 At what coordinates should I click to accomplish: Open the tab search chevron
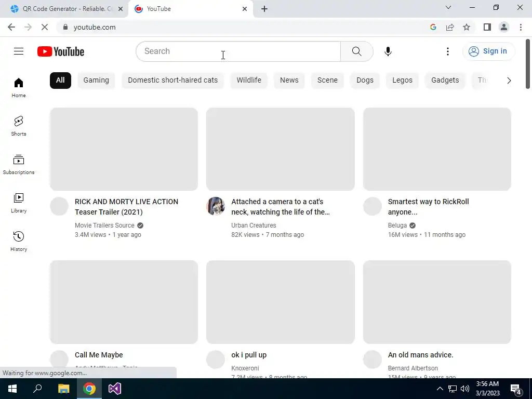pyautogui.click(x=448, y=7)
